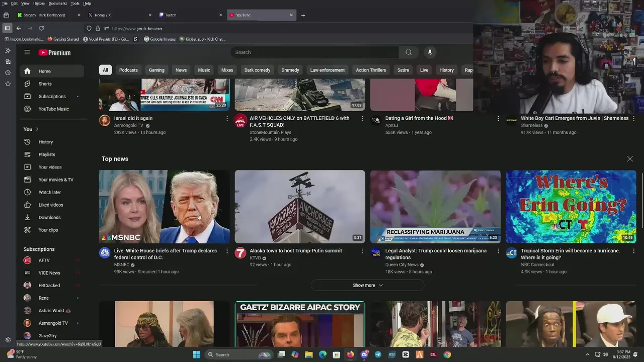Open the tracking protection shield icon
Image resolution: width=644 pixels, height=362 pixels.
(89, 28)
